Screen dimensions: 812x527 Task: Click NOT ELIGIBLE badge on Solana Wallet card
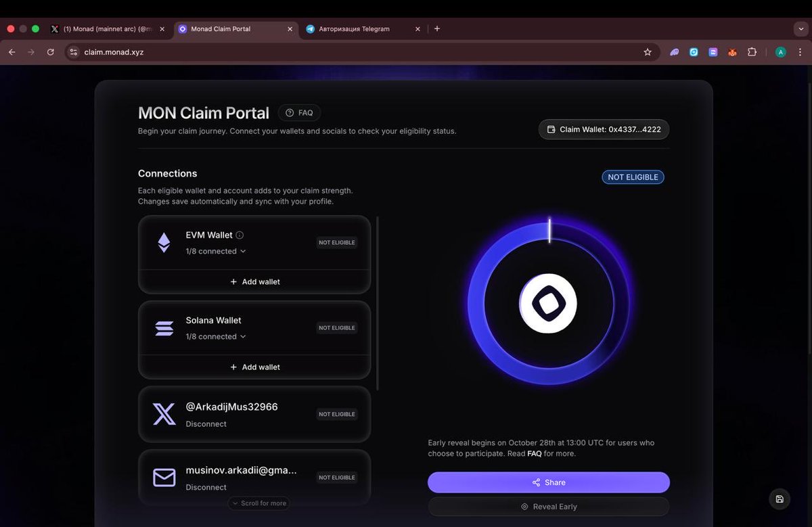coord(337,327)
